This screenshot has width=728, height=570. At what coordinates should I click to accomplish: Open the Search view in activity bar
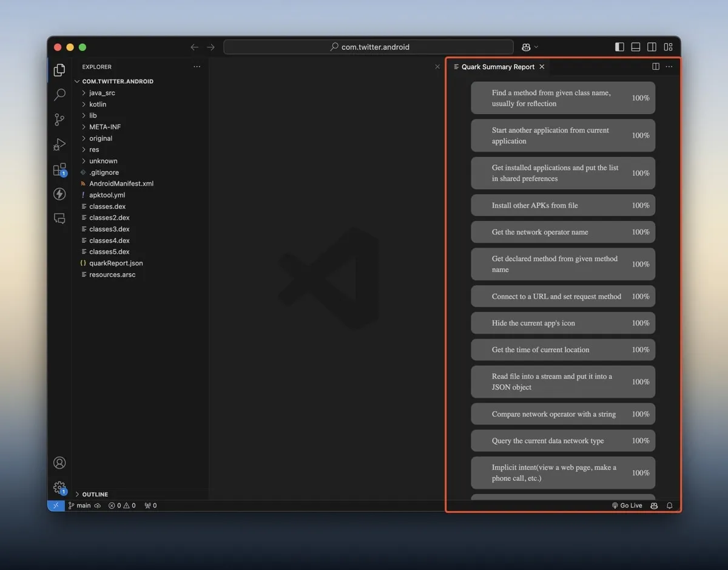tap(59, 95)
